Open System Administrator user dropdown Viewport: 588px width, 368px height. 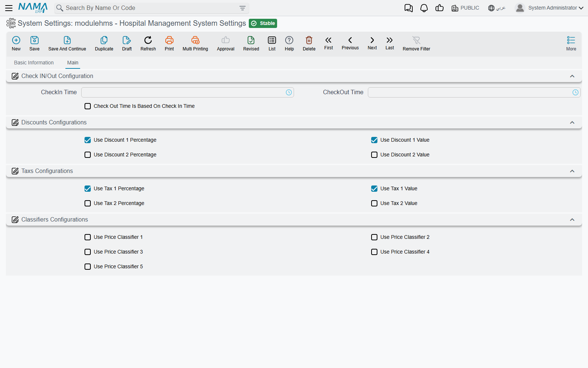(x=549, y=8)
